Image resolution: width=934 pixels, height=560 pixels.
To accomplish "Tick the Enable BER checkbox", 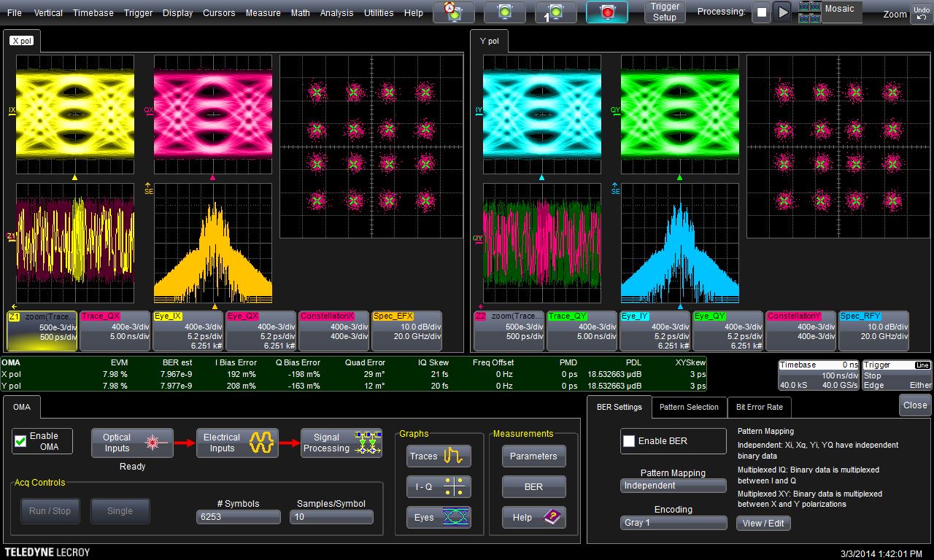I will click(x=628, y=441).
